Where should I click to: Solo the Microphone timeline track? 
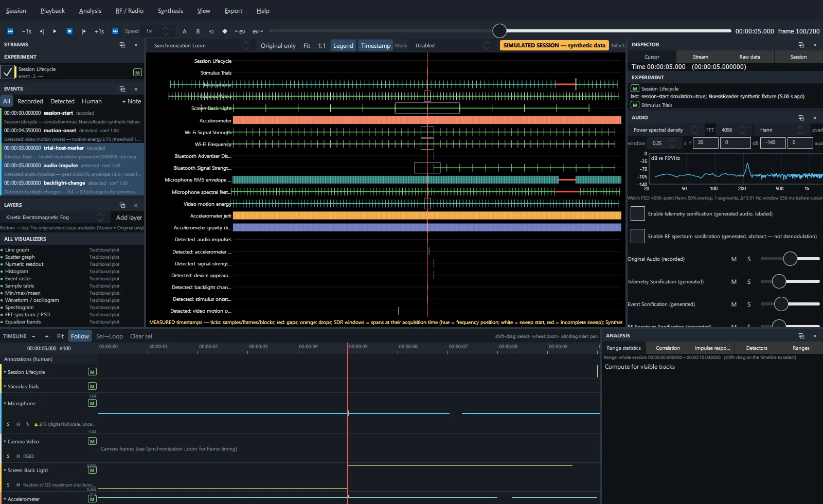(8, 424)
